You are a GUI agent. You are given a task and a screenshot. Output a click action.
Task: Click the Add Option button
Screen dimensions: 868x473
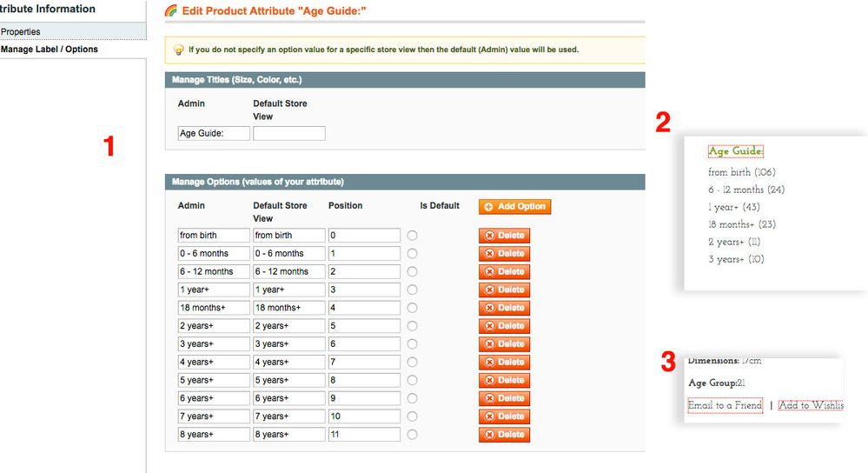click(x=514, y=207)
